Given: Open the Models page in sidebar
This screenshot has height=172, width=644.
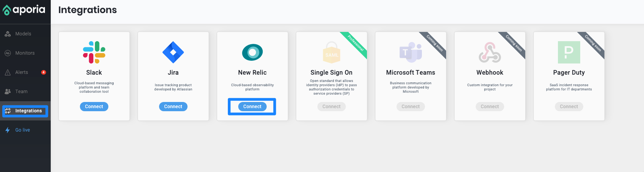Looking at the screenshot, I should coord(23,34).
